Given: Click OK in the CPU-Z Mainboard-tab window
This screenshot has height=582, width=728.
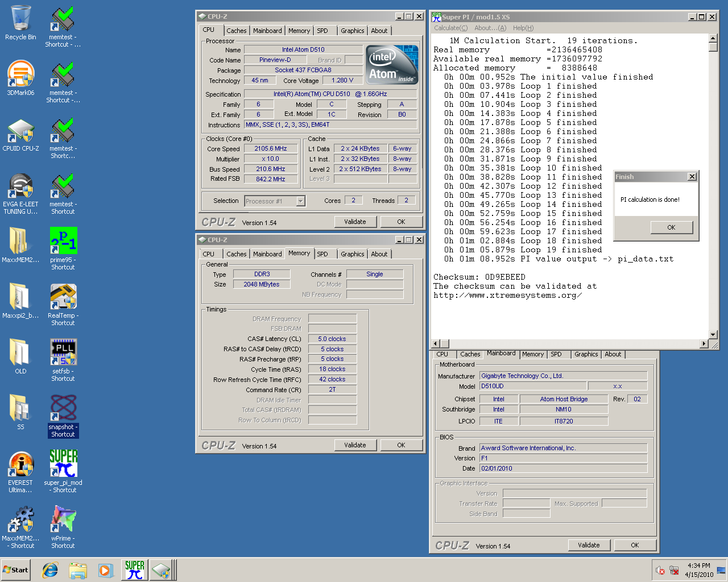Looking at the screenshot, I should (x=635, y=545).
